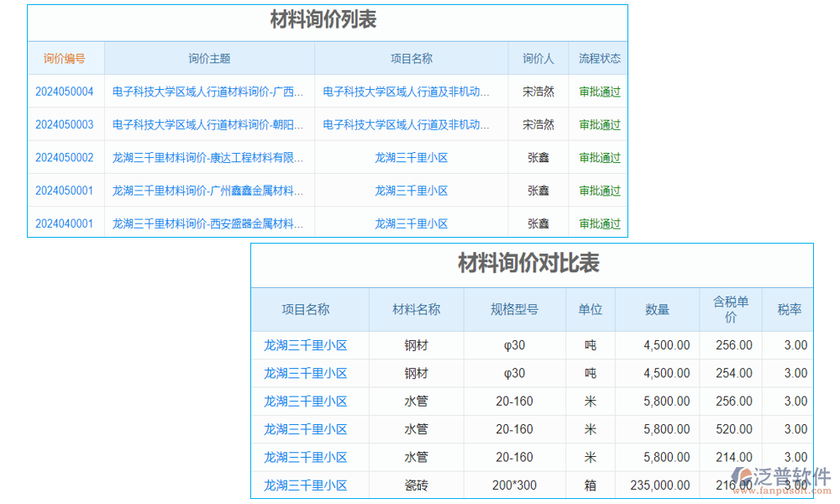Viewport: 840px width, 504px height.
Task: Open inquiry number 2024050003
Action: tap(65, 124)
